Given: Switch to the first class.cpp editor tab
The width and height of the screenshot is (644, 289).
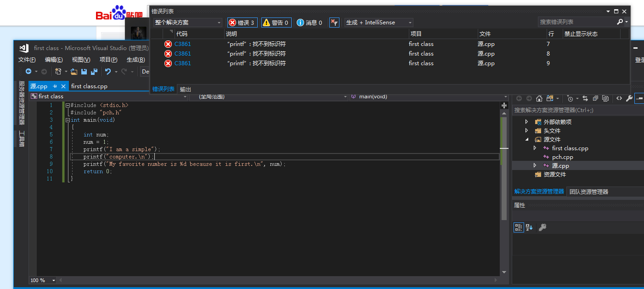Looking at the screenshot, I should [x=89, y=86].
